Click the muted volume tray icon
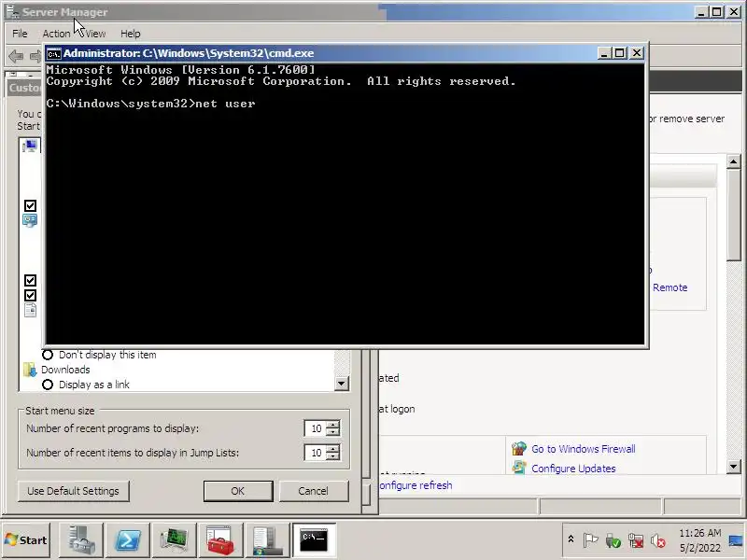The image size is (747, 560). click(658, 540)
